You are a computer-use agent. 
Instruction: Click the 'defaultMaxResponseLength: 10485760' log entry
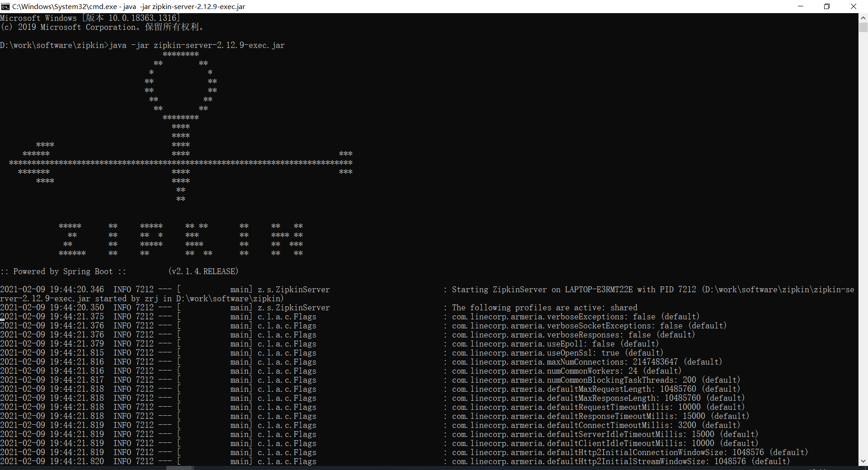click(x=599, y=398)
